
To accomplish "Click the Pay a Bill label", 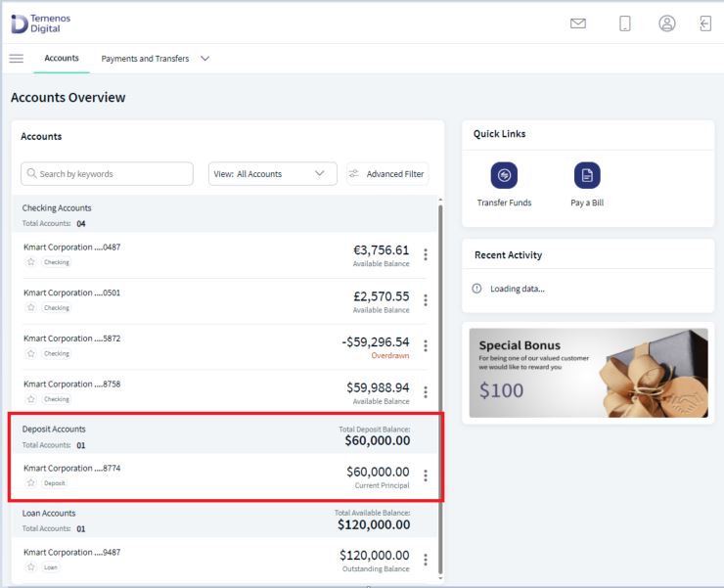I will (x=587, y=203).
